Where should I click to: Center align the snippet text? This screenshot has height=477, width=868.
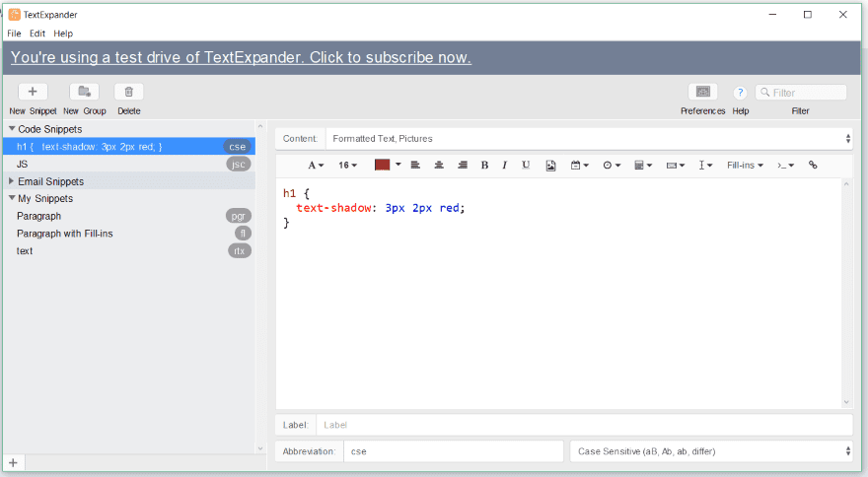(x=439, y=166)
